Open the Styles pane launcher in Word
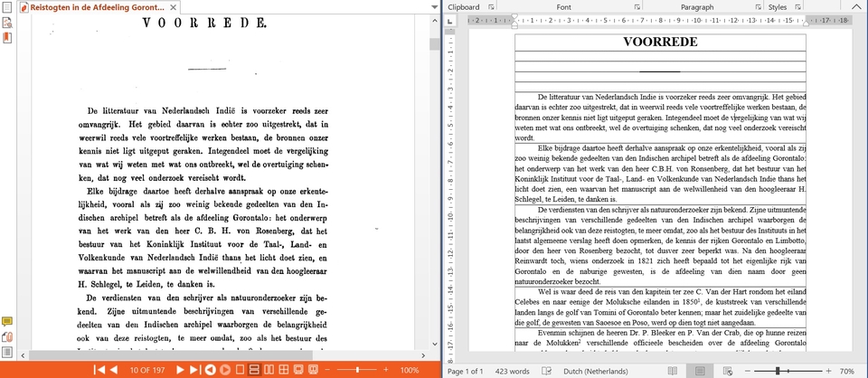The height and width of the screenshot is (378, 868). tap(797, 7)
